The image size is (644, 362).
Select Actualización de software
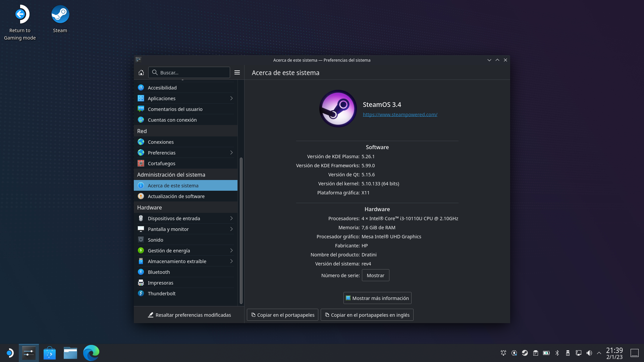point(176,196)
